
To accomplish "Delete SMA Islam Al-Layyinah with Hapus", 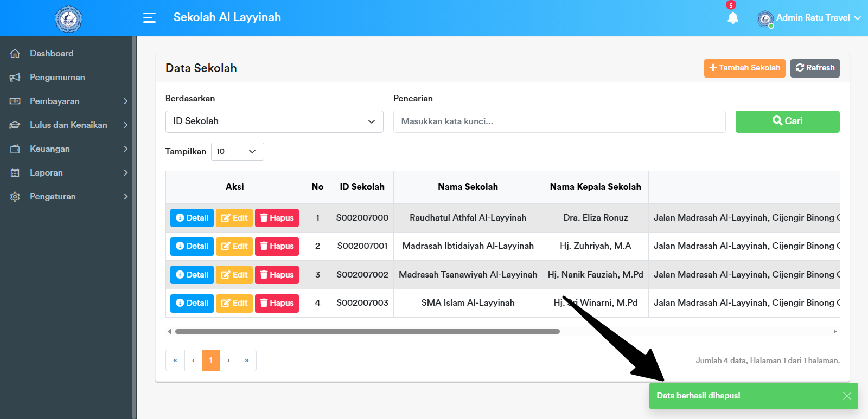I will pos(277,303).
